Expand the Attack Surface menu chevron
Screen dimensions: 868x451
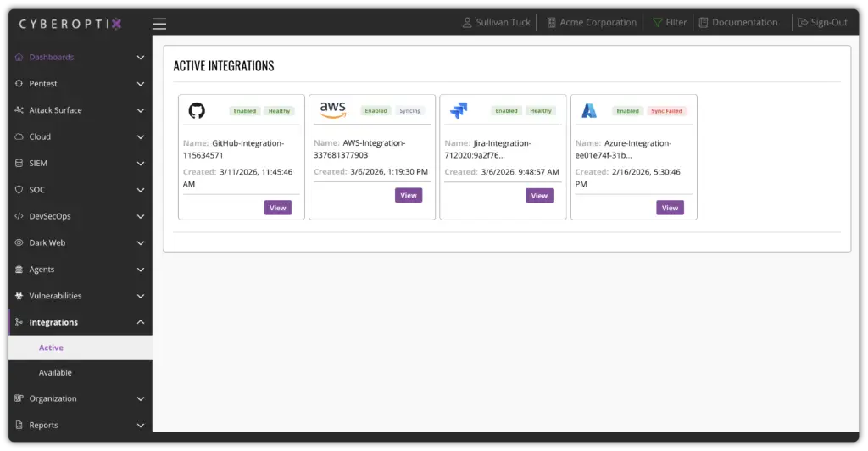141,110
